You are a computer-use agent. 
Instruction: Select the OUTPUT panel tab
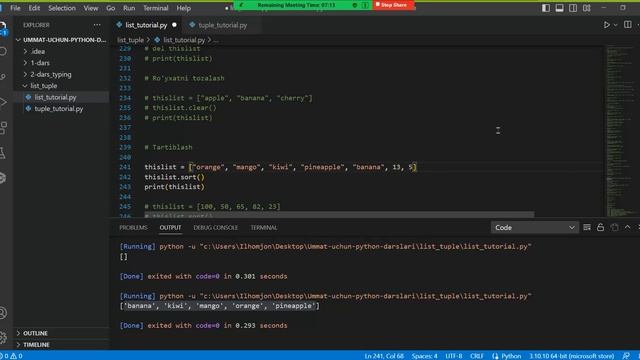point(170,227)
